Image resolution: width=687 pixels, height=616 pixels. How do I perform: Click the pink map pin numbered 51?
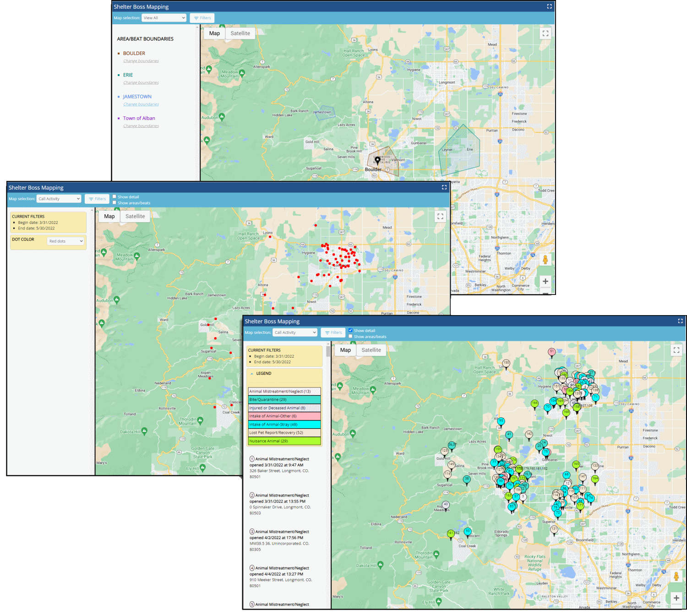pyautogui.click(x=551, y=352)
